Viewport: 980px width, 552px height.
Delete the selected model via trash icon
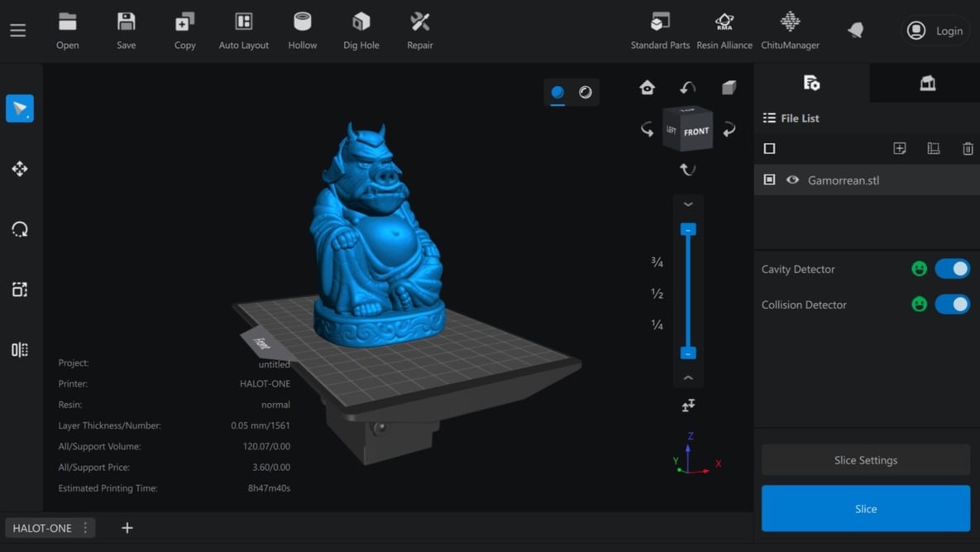968,148
